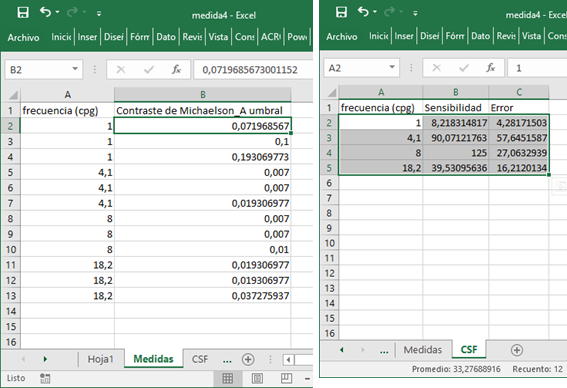
Task: Select cell with value 0,037275937
Action: [x=203, y=296]
